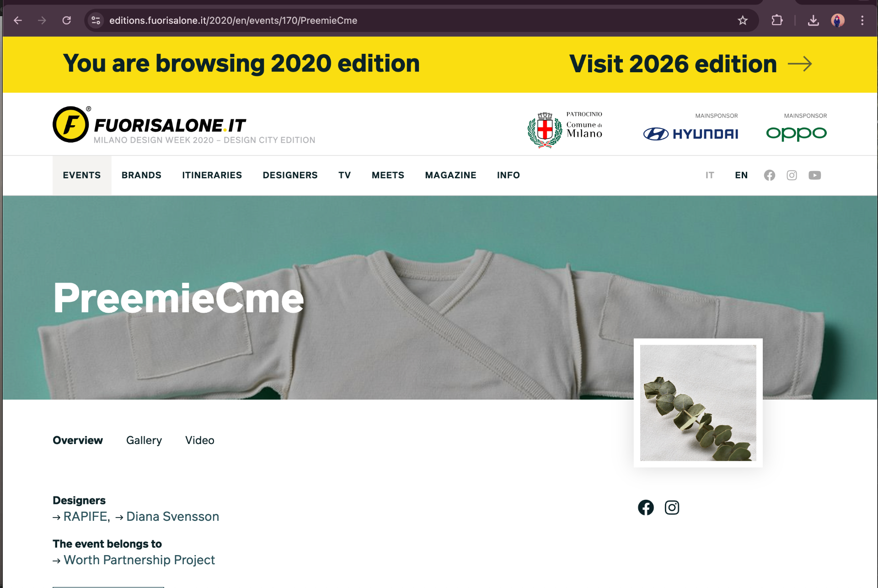The image size is (878, 588).
Task: Open browser downloads
Action: point(814,20)
